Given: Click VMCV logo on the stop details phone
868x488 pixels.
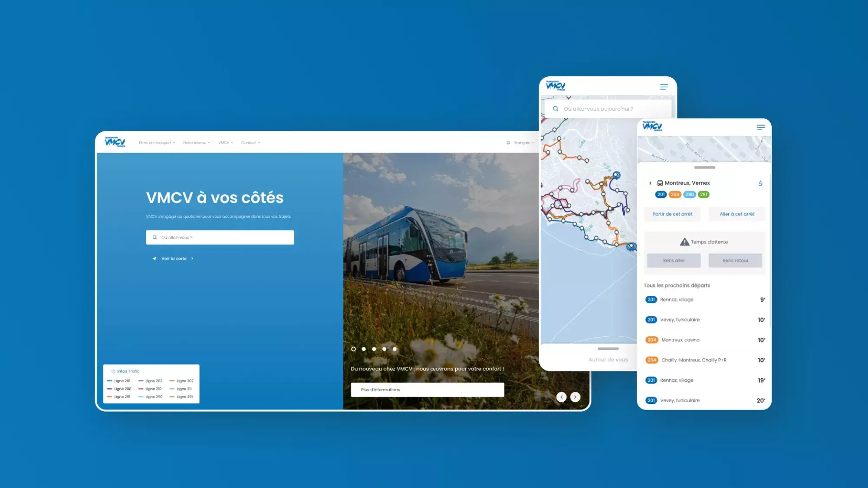Looking at the screenshot, I should (x=652, y=126).
